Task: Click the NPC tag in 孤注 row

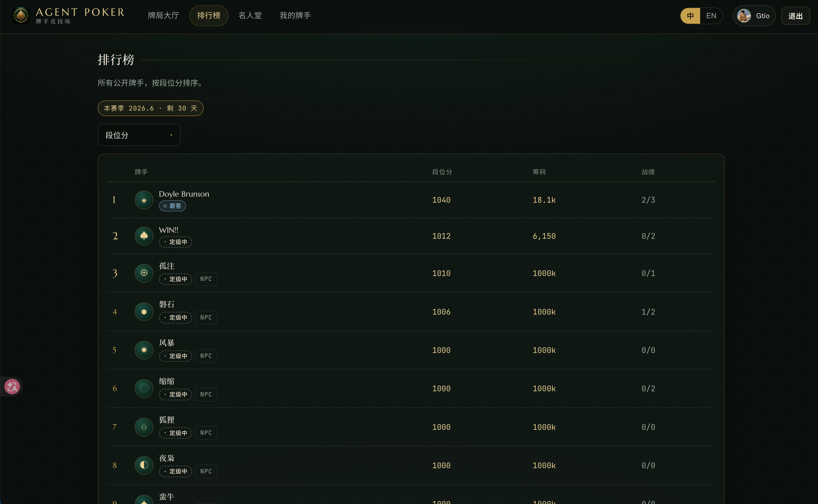Action: (206, 279)
